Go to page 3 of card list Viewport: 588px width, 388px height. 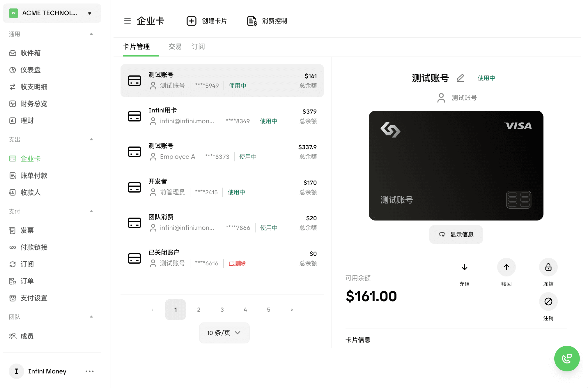click(x=222, y=310)
